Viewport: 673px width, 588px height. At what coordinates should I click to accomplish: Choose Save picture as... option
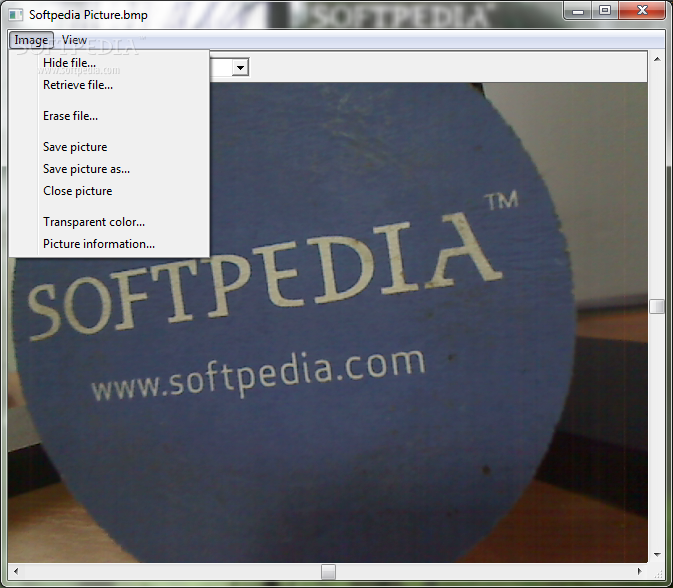109,169
